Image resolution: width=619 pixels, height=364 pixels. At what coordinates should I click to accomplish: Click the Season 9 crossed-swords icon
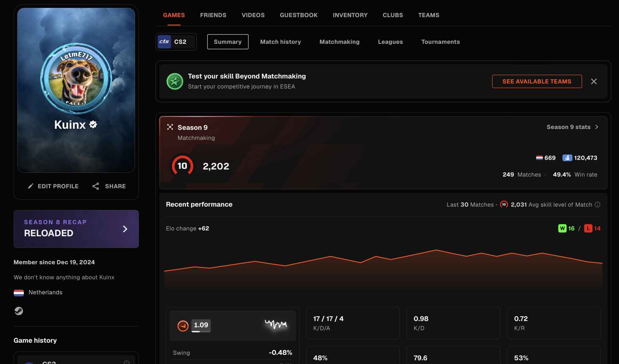[170, 127]
